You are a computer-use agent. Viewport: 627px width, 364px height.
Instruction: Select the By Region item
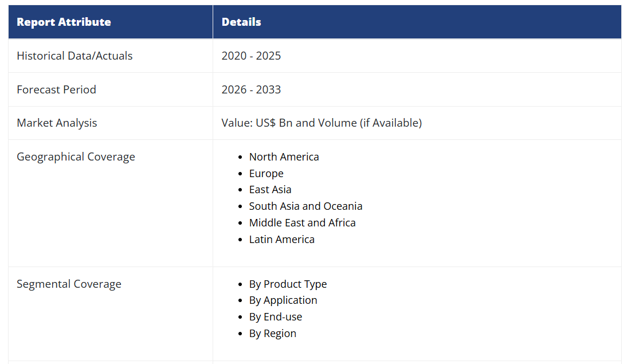272,333
